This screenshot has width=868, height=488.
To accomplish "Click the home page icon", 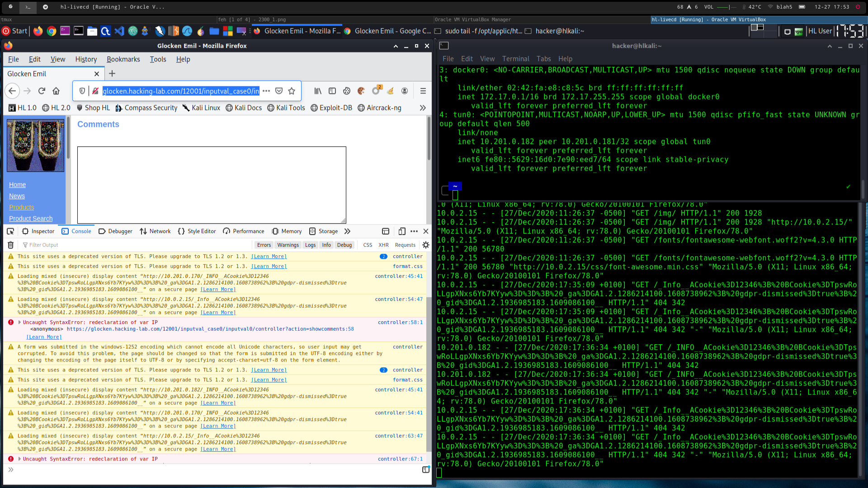I will coord(56,91).
